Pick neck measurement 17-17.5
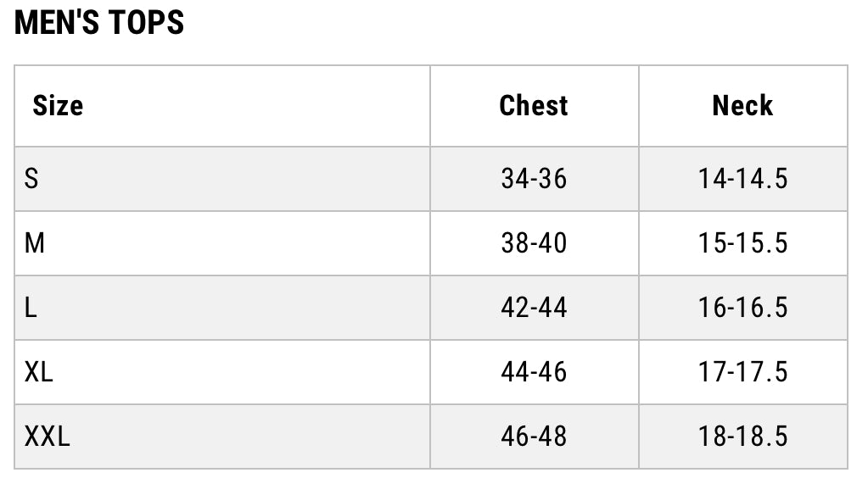This screenshot has height=484, width=868. tap(743, 372)
